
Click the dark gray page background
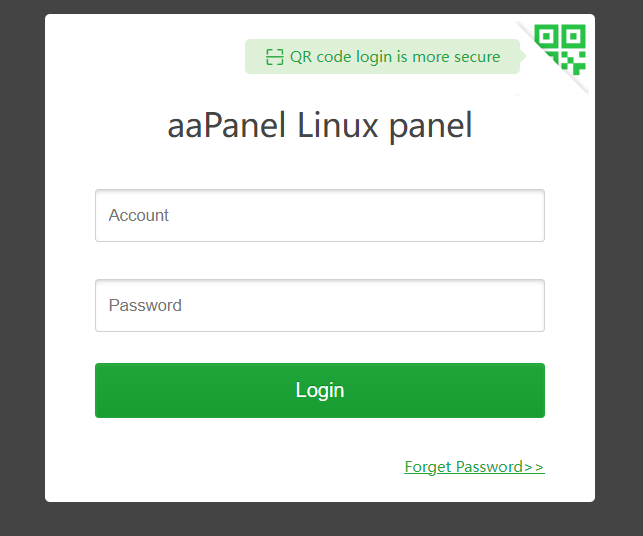20,270
